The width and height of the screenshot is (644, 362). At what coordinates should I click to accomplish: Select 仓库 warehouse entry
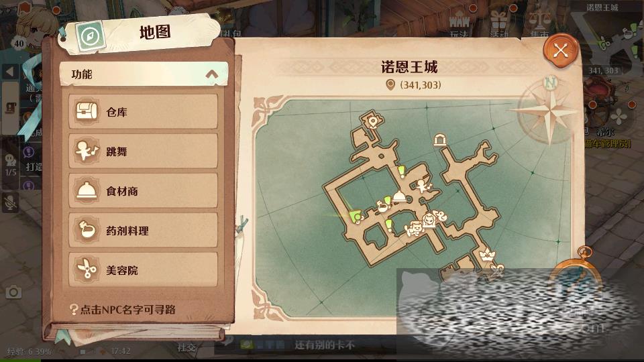143,112
